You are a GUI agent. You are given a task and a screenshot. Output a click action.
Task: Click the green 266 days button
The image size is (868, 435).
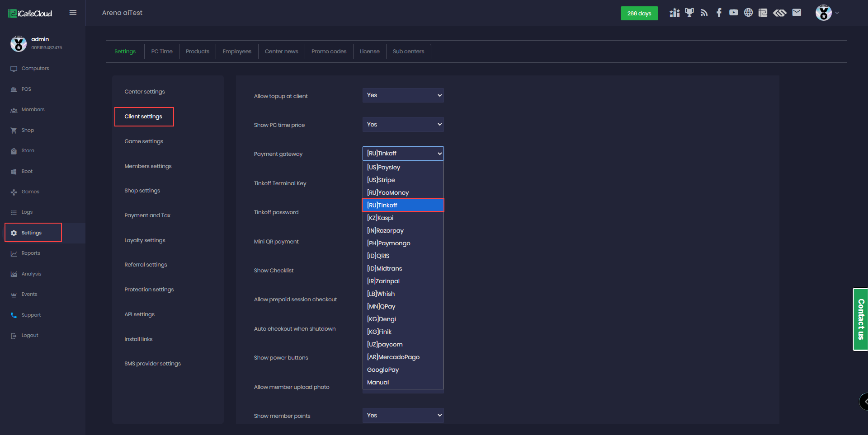pyautogui.click(x=639, y=14)
